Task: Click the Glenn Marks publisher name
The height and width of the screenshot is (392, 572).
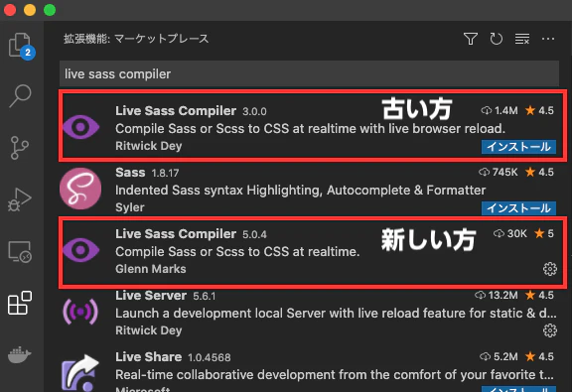Action: (151, 269)
